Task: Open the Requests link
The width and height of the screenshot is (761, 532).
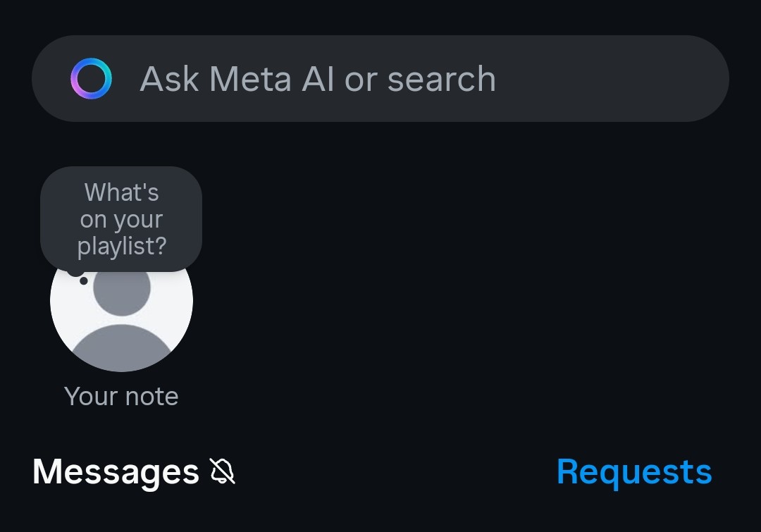Action: point(634,472)
